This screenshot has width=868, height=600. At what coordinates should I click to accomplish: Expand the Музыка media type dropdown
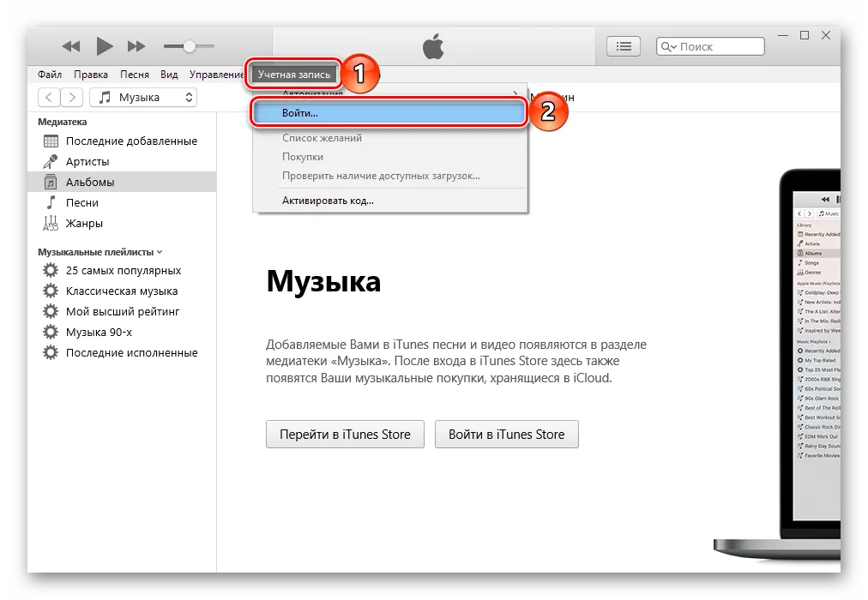[x=143, y=98]
